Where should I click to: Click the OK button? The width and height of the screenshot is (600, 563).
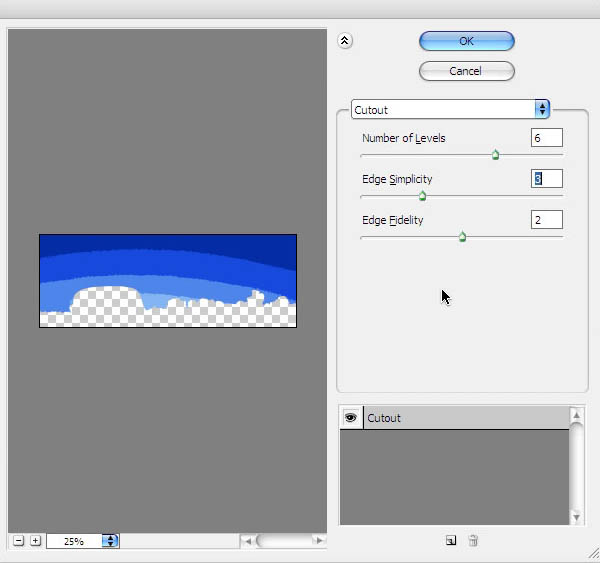tap(466, 41)
